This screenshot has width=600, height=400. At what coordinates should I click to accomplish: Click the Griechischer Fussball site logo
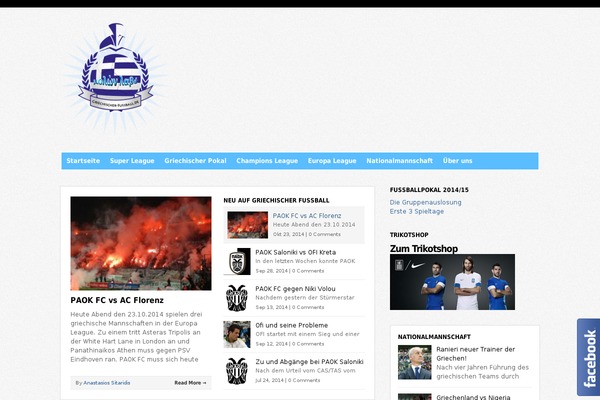(x=115, y=77)
